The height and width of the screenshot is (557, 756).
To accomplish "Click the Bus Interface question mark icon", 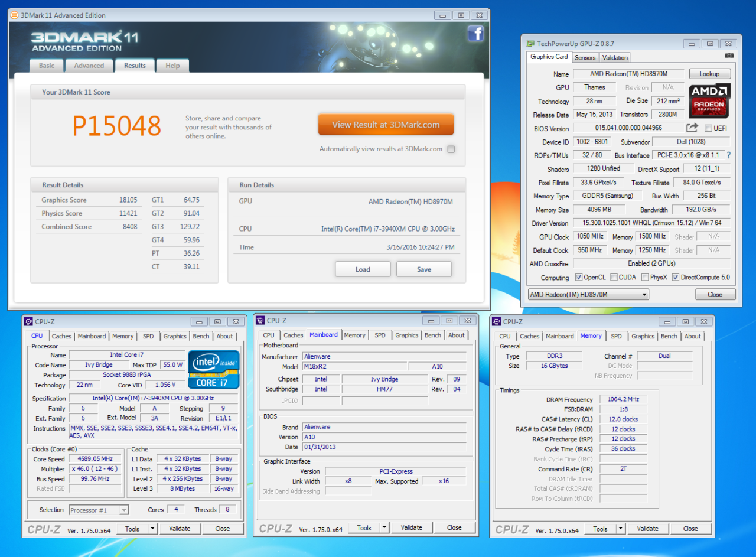I will tap(729, 155).
